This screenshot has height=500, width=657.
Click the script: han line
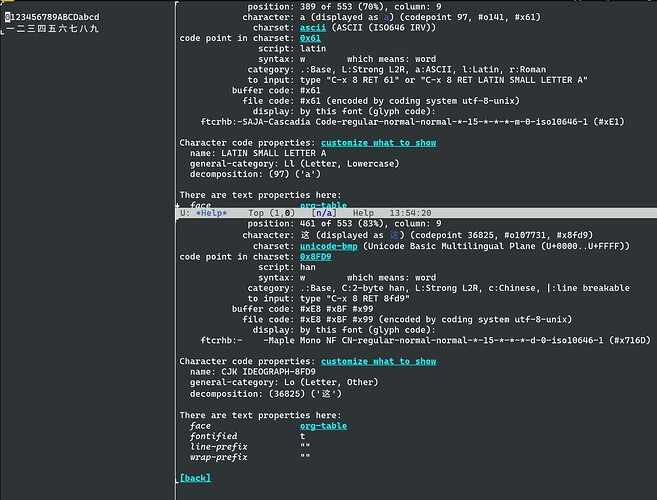(x=287, y=267)
